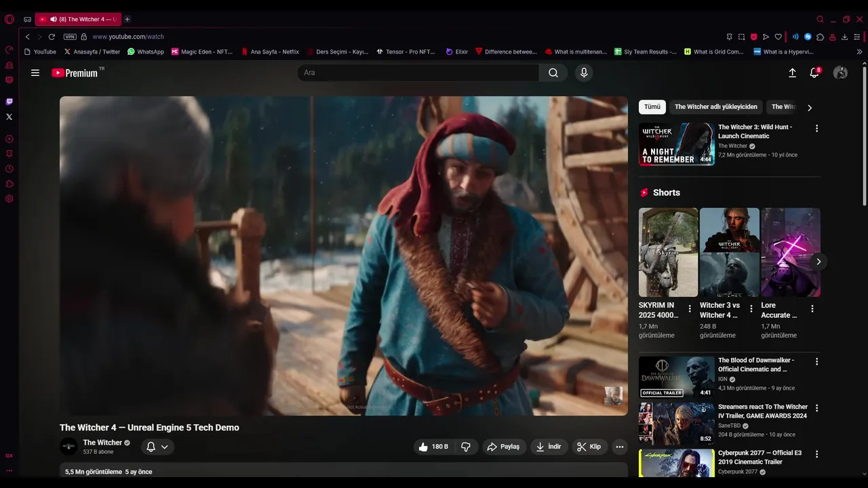Open YouTube notifications bell
The image size is (868, 488).
(814, 73)
